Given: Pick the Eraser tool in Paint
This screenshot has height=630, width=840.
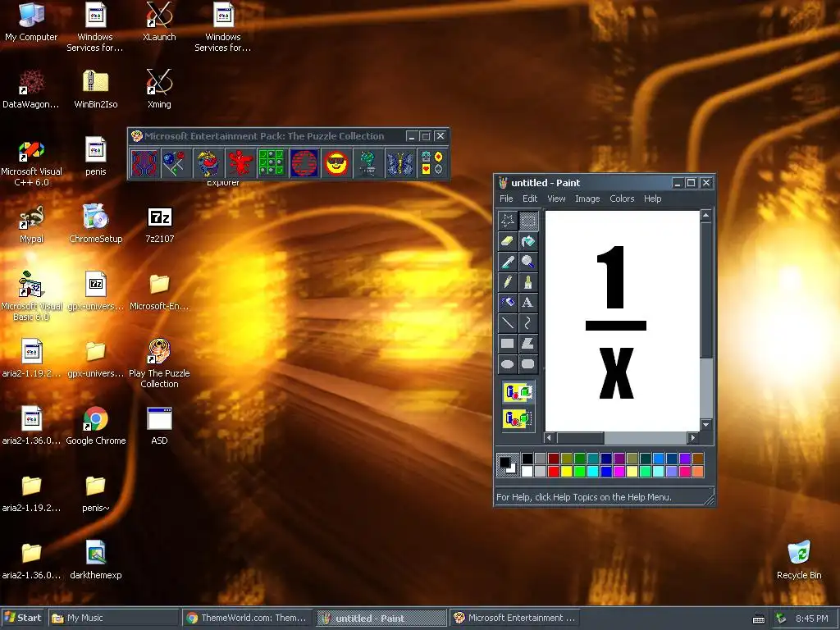Looking at the screenshot, I should 507,241.
